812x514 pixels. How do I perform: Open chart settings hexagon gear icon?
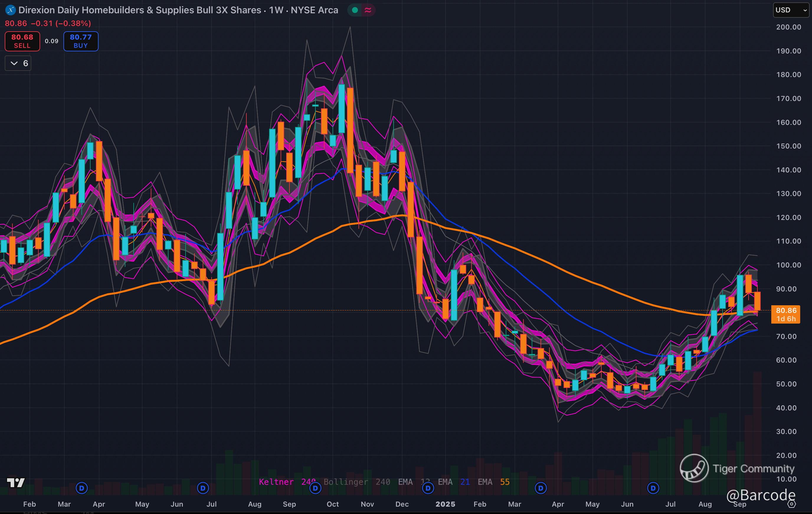coord(791,504)
